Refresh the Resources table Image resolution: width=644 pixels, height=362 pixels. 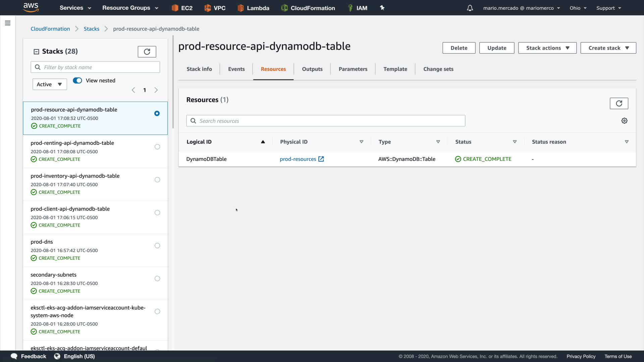pyautogui.click(x=619, y=103)
